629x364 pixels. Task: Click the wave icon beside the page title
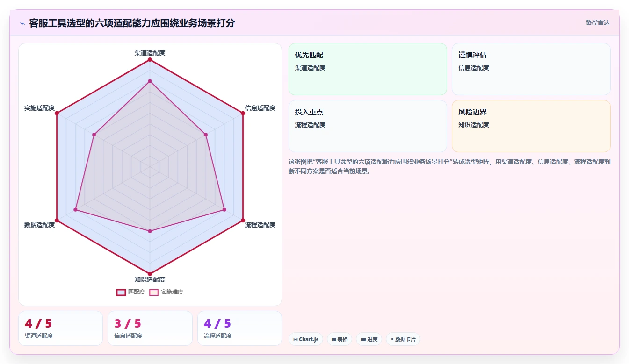tap(22, 23)
